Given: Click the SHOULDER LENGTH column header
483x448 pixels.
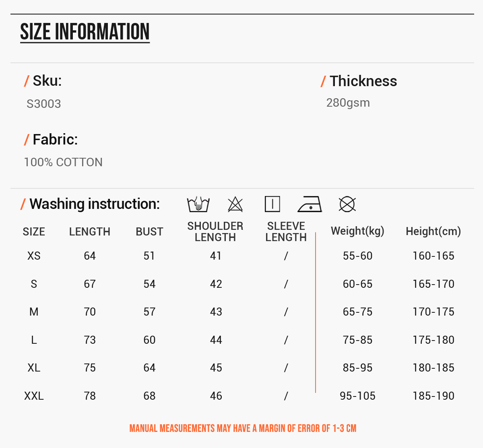Looking at the screenshot, I should (x=215, y=231).
